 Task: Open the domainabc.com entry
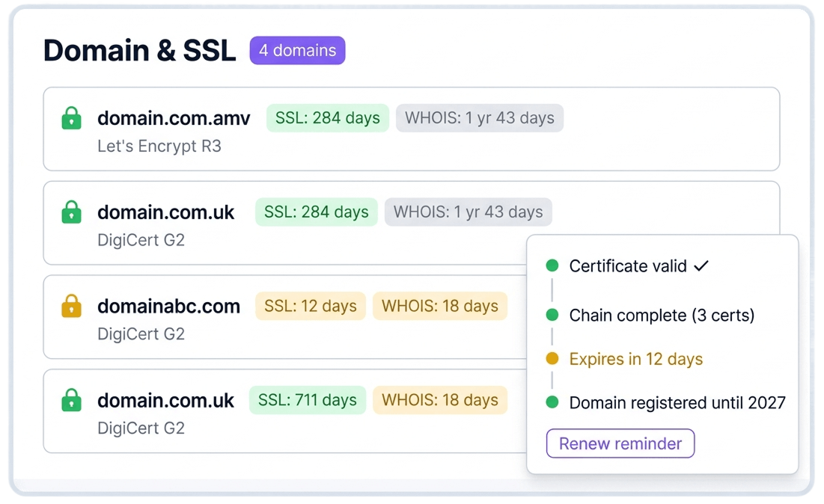285,317
